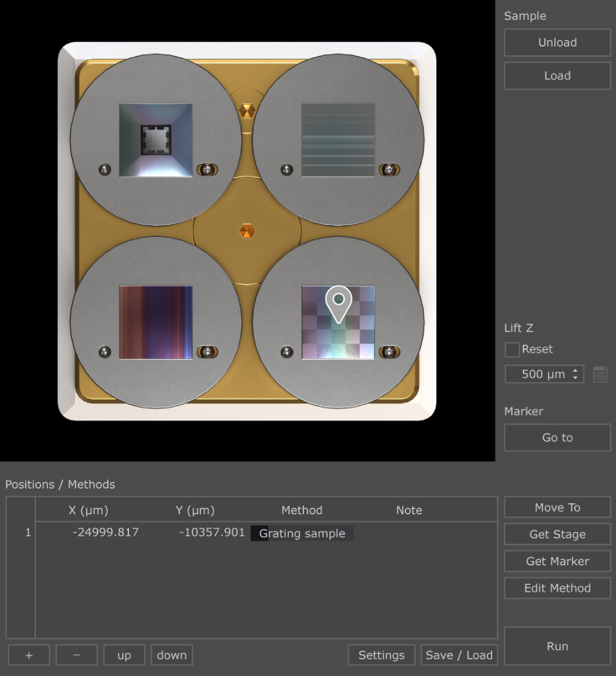This screenshot has height=676, width=616.
Task: Decrease Lift Z value with the down arrow
Action: (x=575, y=377)
